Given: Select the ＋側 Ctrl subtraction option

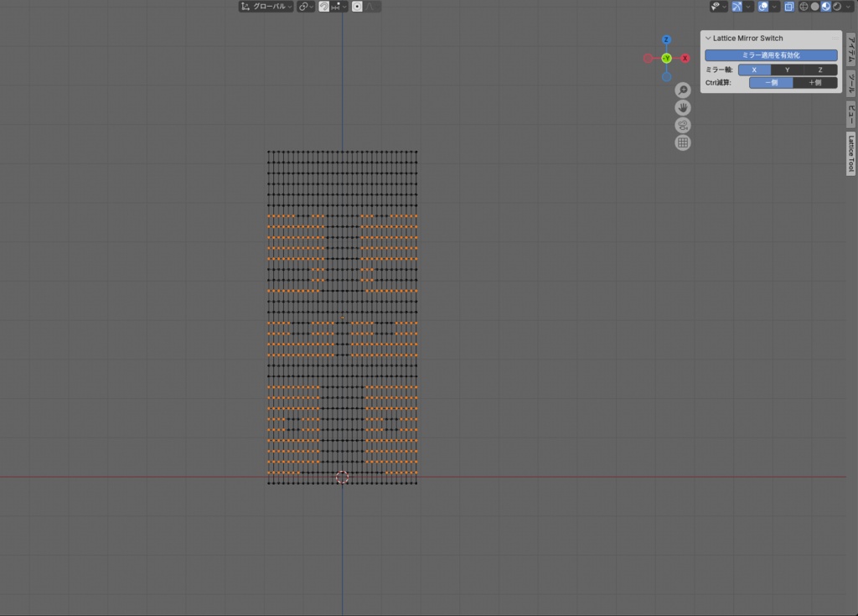Looking at the screenshot, I should click(x=815, y=83).
